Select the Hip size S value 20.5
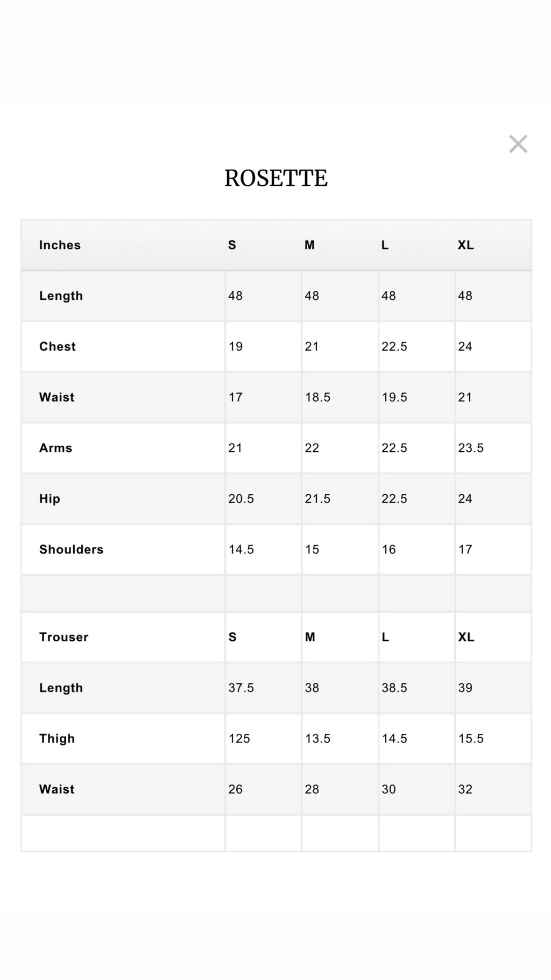Screen dimensions: 551x980 241,499
